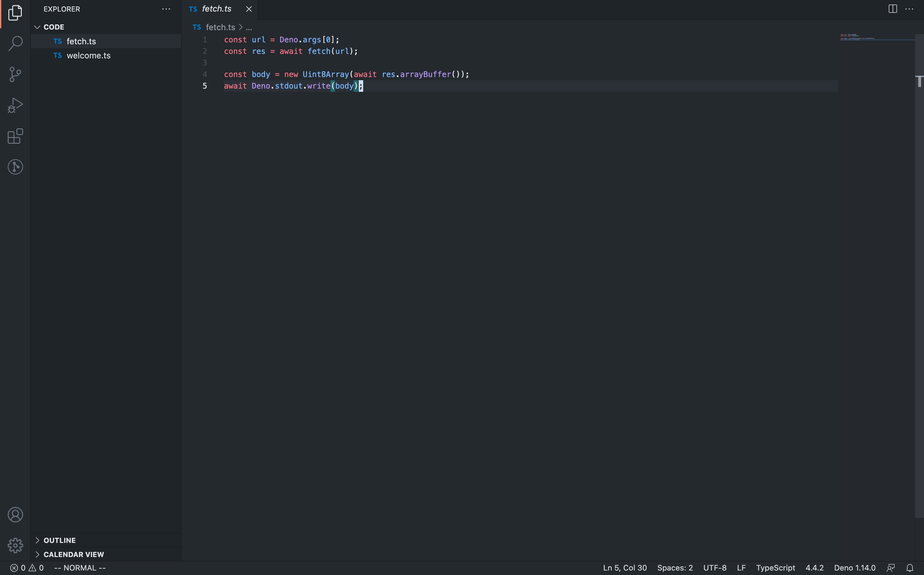
Task: Open Run and Debug view
Action: point(15,105)
